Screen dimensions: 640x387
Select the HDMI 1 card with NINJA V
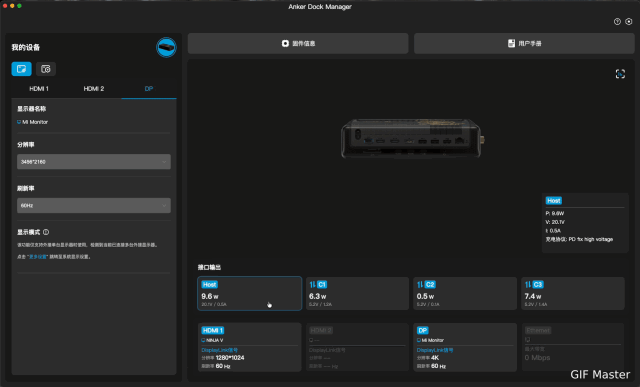(250, 347)
